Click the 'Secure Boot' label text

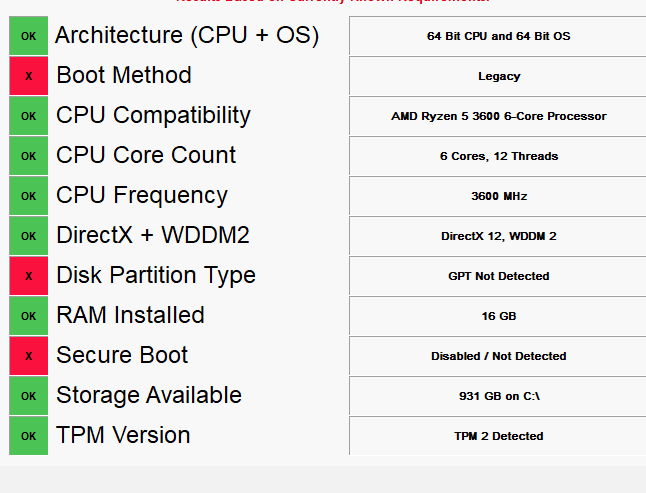coord(122,355)
